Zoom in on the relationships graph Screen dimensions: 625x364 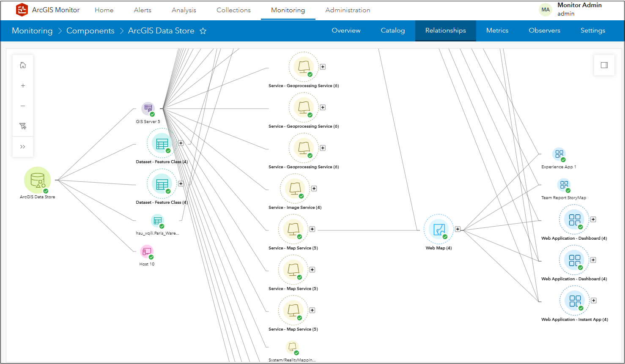coord(23,85)
